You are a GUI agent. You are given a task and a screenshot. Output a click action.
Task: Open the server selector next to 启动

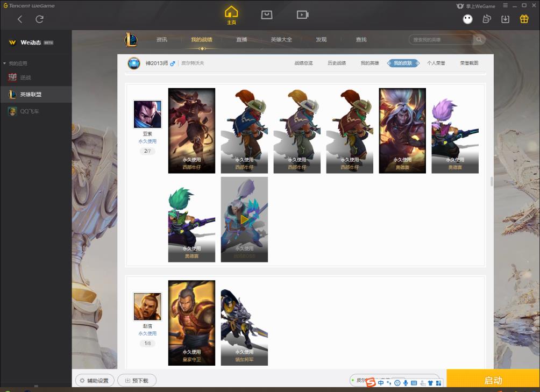[x=394, y=380]
